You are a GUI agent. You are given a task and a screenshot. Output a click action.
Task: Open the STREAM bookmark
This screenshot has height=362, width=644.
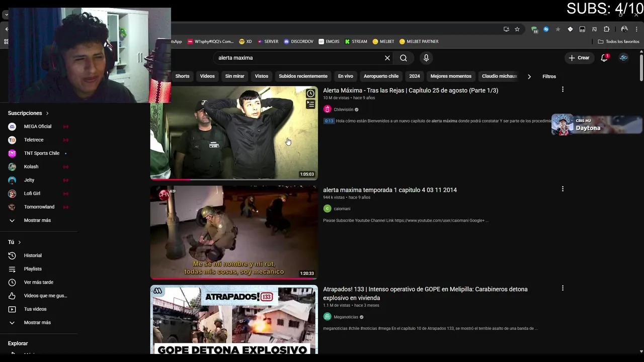click(x=356, y=42)
